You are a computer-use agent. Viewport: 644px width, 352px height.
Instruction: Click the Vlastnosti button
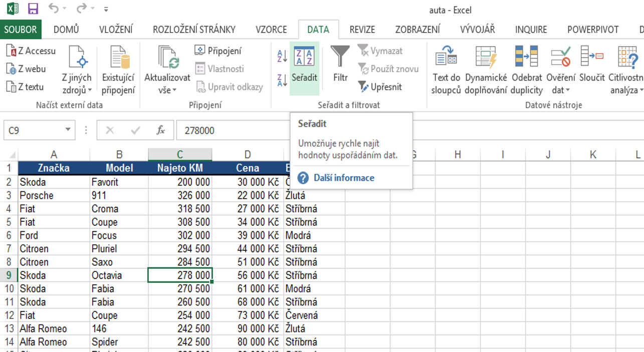coord(220,69)
